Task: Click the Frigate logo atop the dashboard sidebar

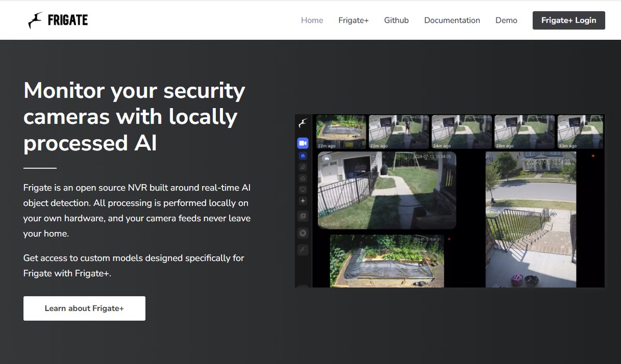Action: 303,124
